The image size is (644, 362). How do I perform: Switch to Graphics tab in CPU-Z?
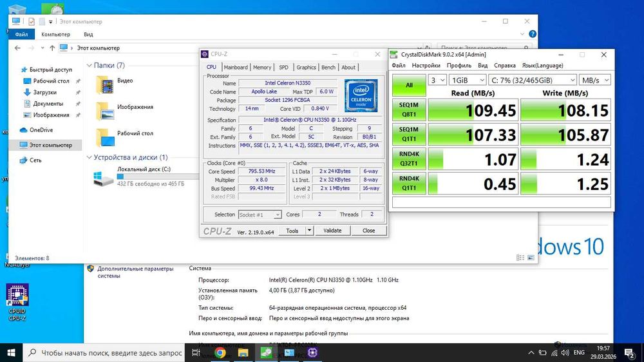[x=307, y=68]
